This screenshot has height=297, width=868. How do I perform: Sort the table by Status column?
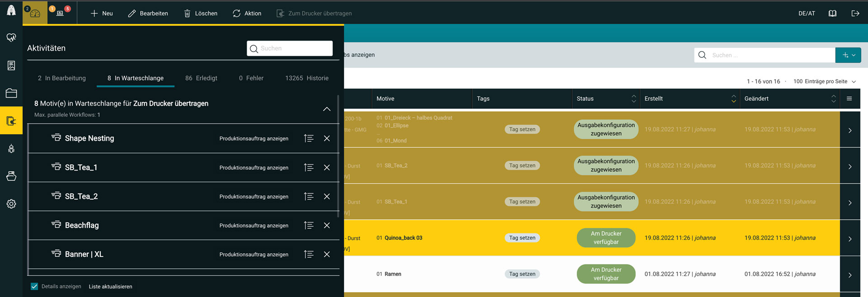[x=633, y=99]
